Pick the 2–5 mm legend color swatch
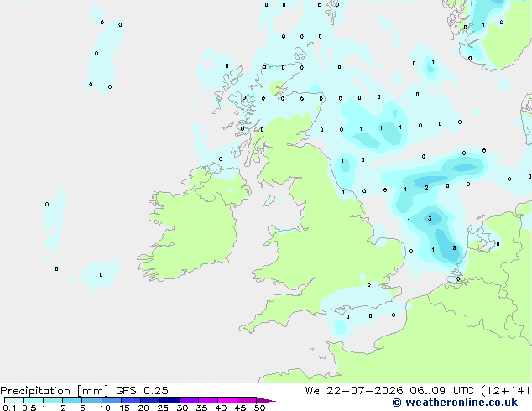Viewport: 532px width, 411px height. (72, 400)
